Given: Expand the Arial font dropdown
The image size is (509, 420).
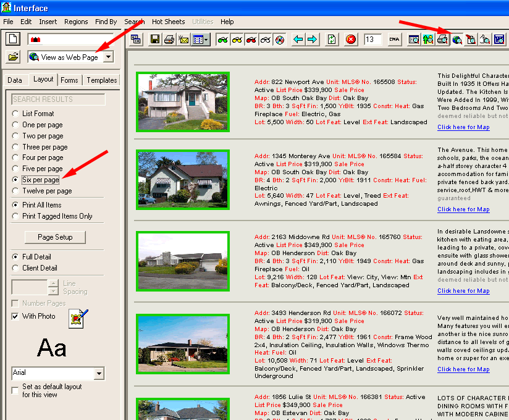Looking at the screenshot, I should tap(99, 374).
